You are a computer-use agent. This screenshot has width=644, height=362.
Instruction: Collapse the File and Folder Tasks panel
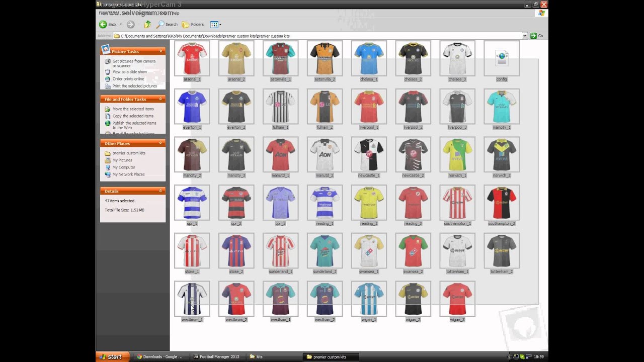point(161,99)
